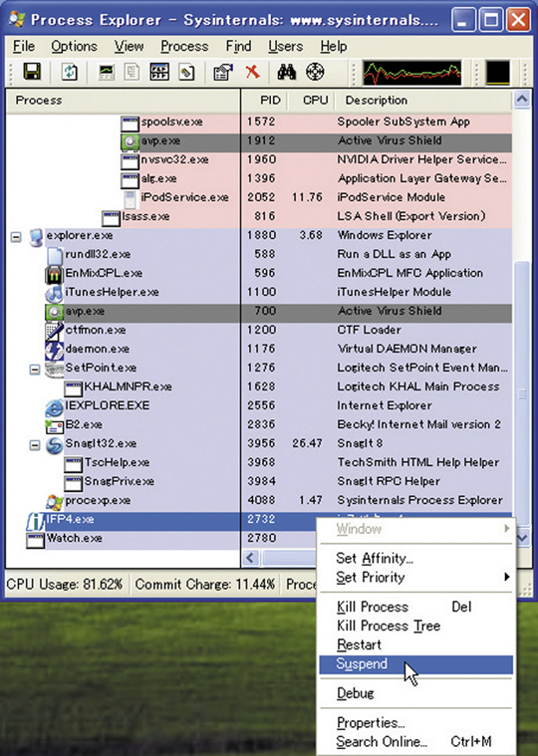Sort by the CPU column header
Viewport: 538px width, 756px height.
pyautogui.click(x=312, y=101)
